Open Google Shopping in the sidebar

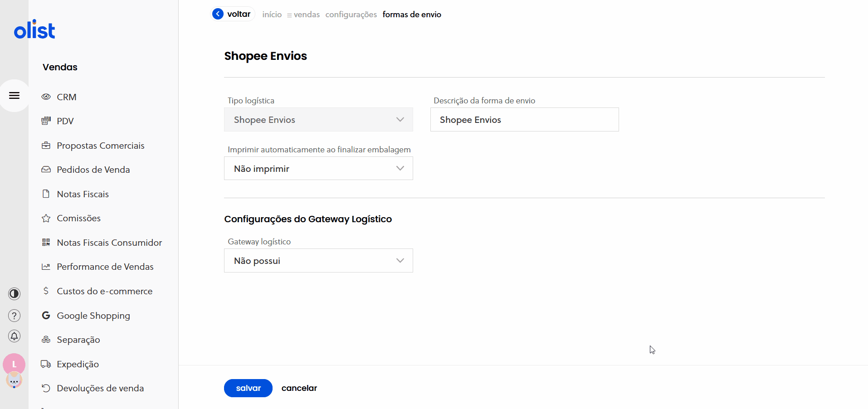point(93,316)
